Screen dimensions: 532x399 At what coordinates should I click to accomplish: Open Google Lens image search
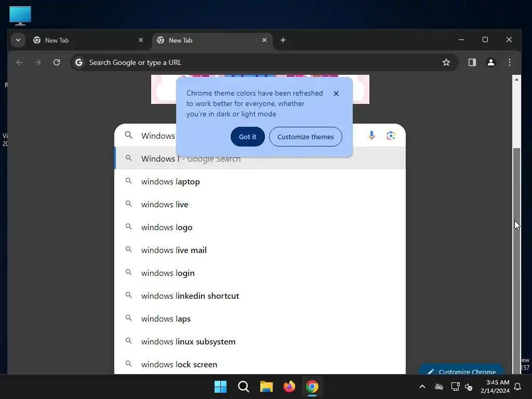point(391,136)
